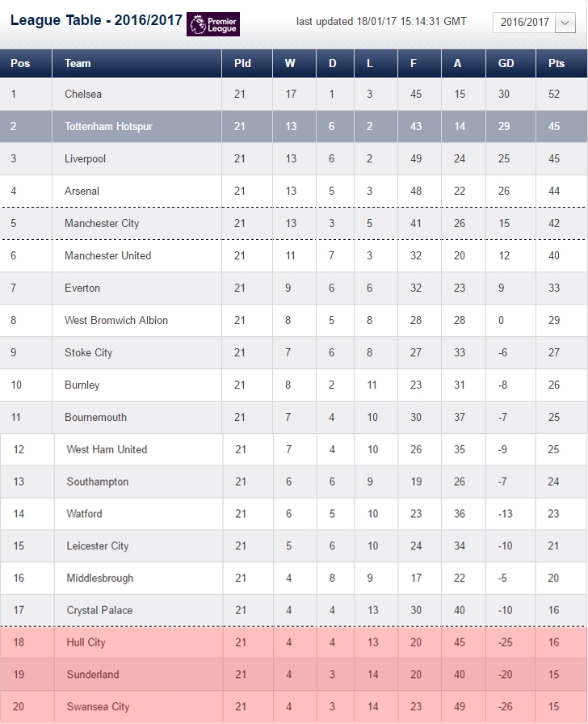
Task: Click on West Bromwich Albion
Action: [116, 321]
